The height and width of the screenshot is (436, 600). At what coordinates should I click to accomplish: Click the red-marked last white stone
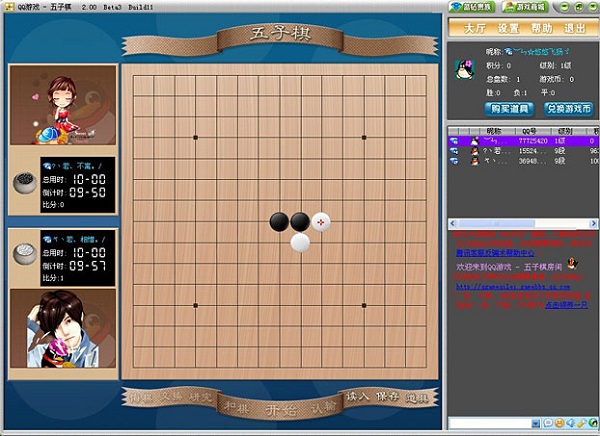pyautogui.click(x=321, y=221)
